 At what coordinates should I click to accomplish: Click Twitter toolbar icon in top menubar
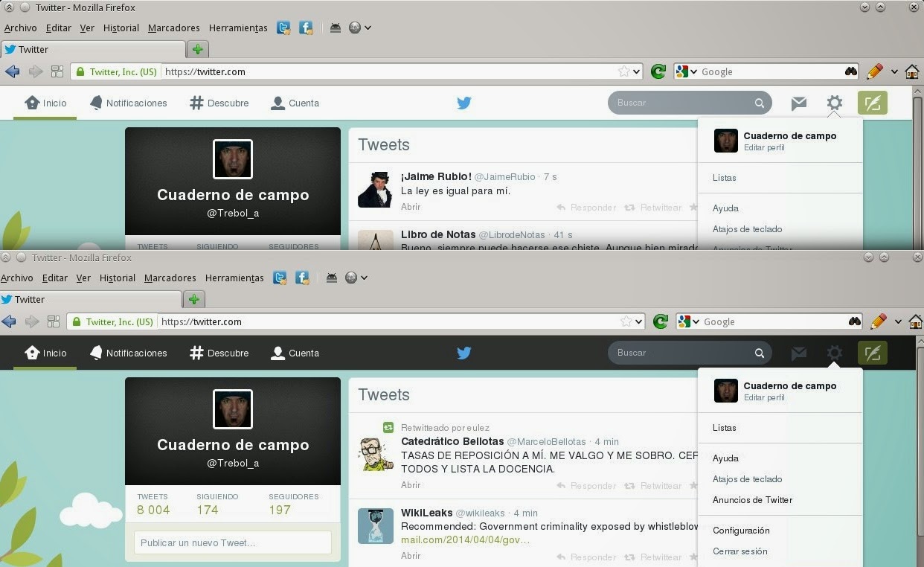pos(283,28)
